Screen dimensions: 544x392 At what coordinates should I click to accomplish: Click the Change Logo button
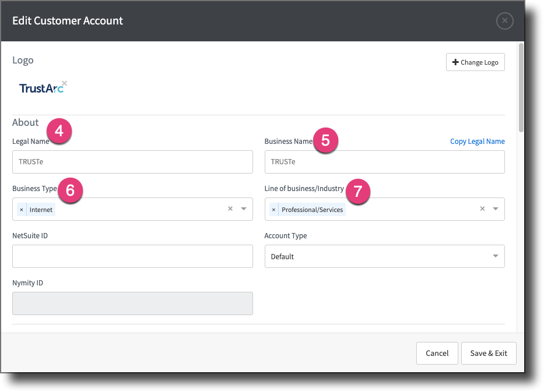475,62
